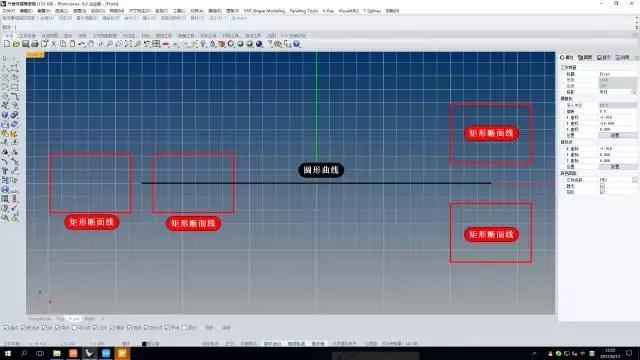Switch to the Perspective viewport tab
The height and width of the screenshot is (360, 640).
click(x=40, y=318)
